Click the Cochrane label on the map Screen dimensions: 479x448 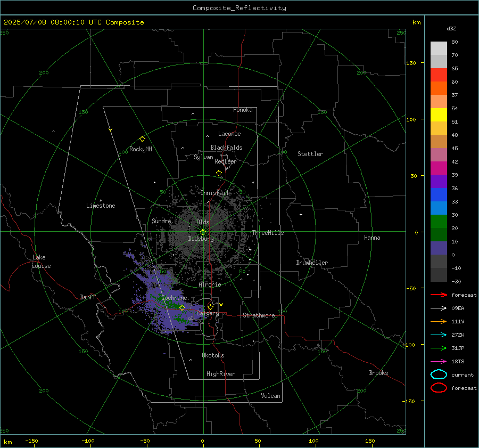coord(174,298)
